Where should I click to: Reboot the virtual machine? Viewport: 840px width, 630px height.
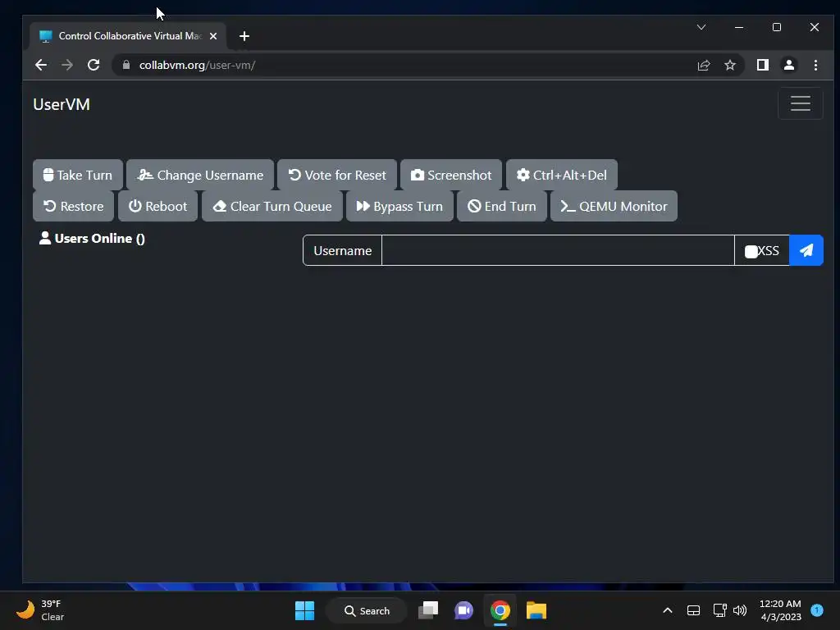tap(158, 206)
